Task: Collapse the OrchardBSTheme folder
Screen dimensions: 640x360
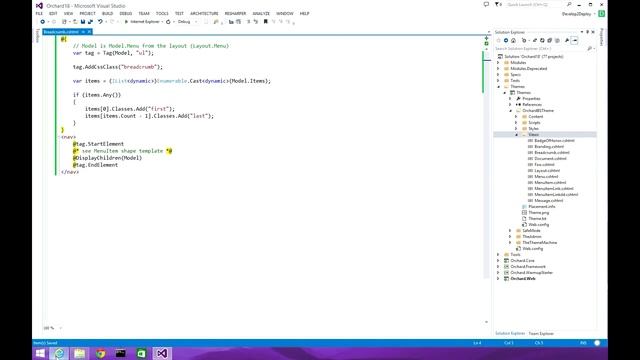Action: tap(510, 111)
